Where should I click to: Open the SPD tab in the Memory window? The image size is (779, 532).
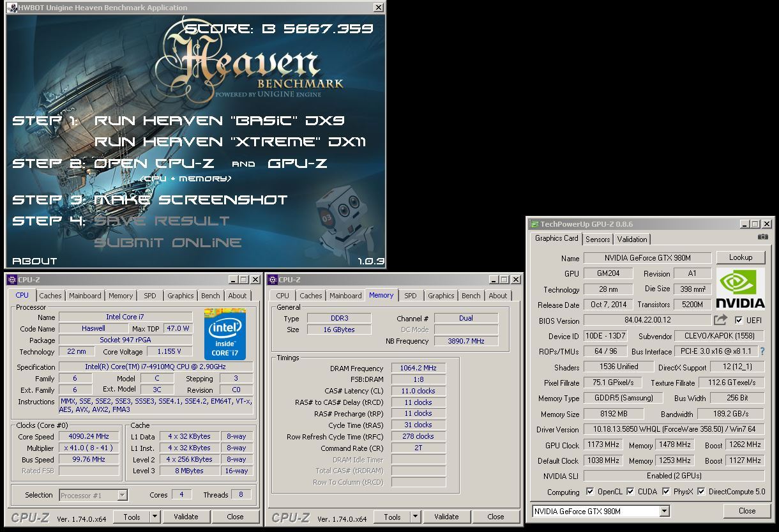click(411, 296)
